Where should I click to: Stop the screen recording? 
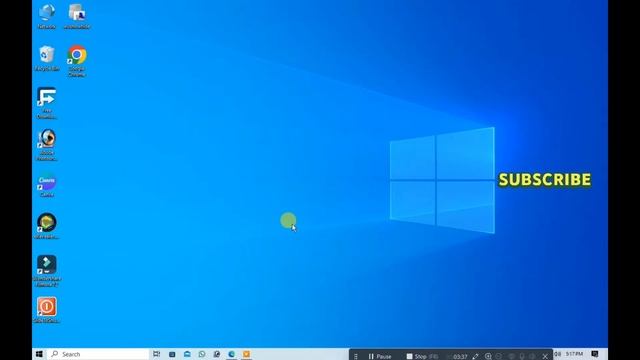coord(422,356)
